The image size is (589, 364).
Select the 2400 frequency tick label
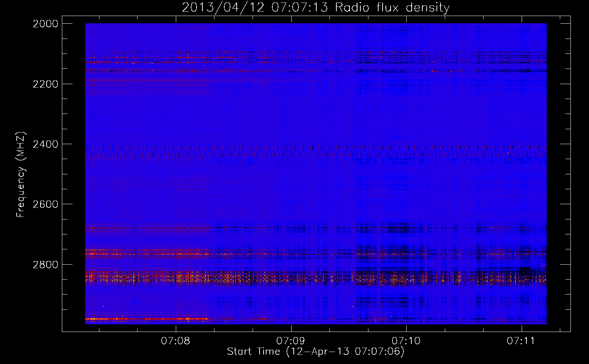(46, 145)
